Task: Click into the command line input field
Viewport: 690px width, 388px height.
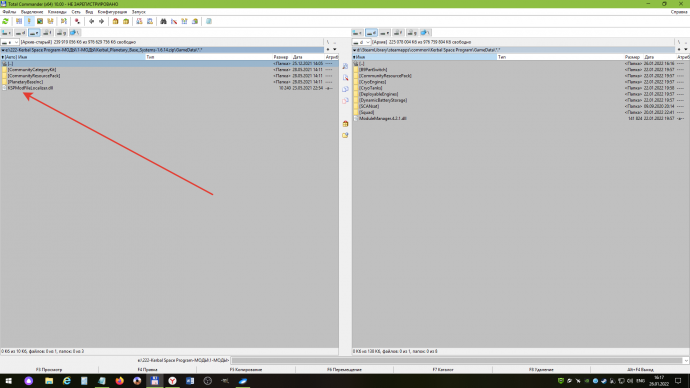Action: tap(456, 360)
